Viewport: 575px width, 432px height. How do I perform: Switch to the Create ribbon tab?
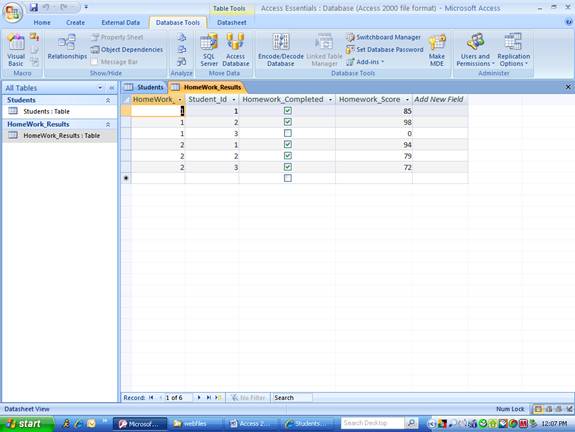(76, 23)
